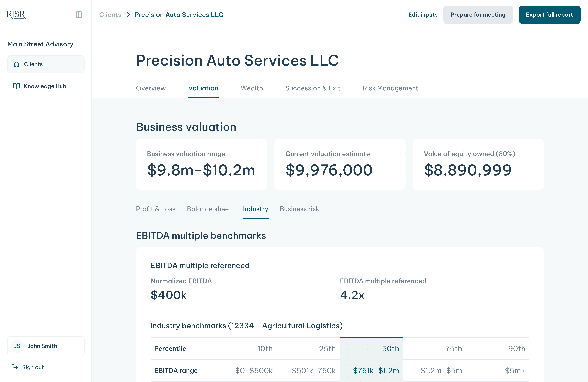Click the Clients home icon in the sidebar
This screenshot has height=382, width=588.
17,64
